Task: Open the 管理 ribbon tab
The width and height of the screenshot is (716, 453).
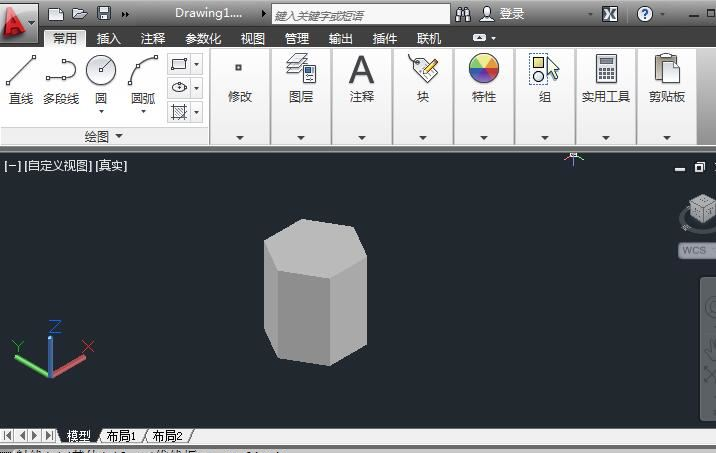Action: (297, 39)
